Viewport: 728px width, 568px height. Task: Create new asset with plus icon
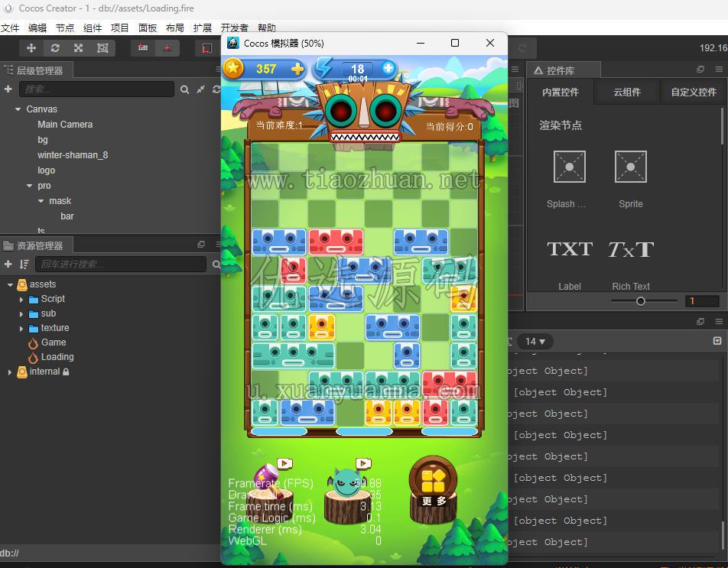tap(8, 264)
